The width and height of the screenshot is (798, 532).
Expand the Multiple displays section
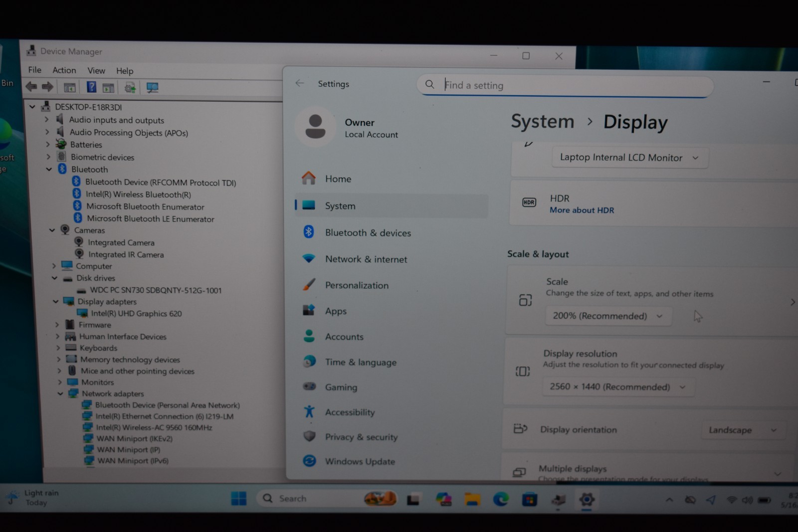tap(778, 473)
